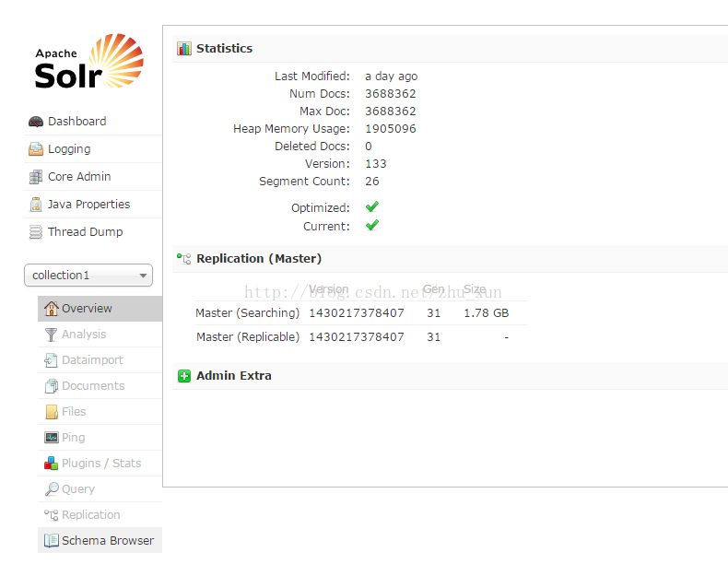Open the Java Properties menu item

point(93,205)
